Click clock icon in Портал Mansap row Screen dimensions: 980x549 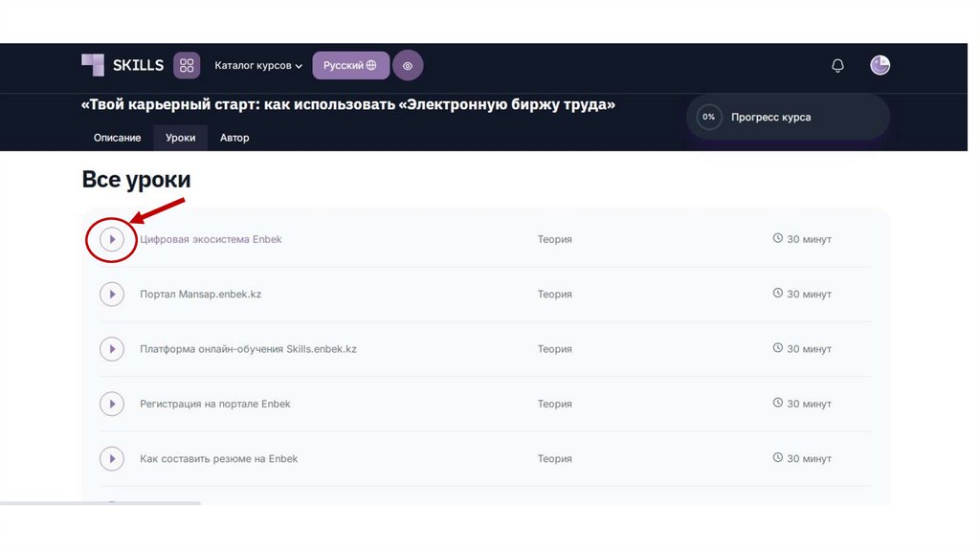pos(777,293)
